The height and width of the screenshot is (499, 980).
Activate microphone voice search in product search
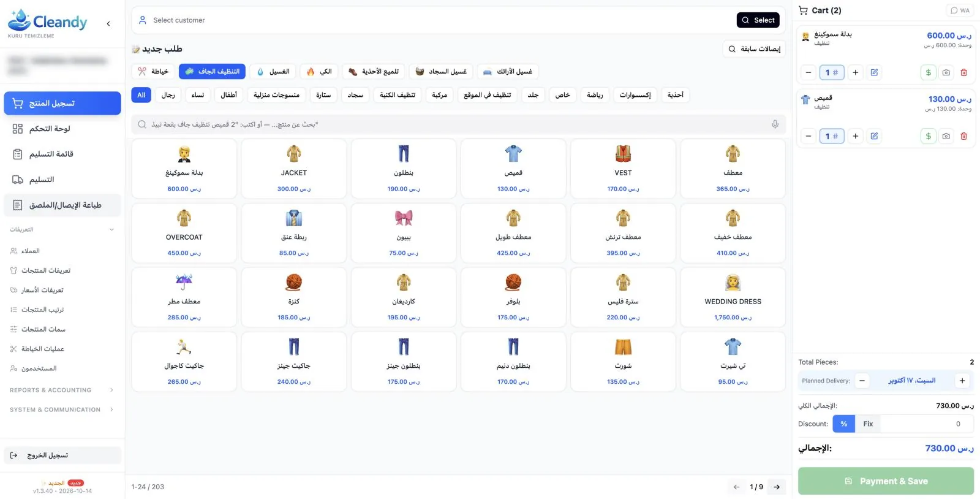click(x=775, y=124)
